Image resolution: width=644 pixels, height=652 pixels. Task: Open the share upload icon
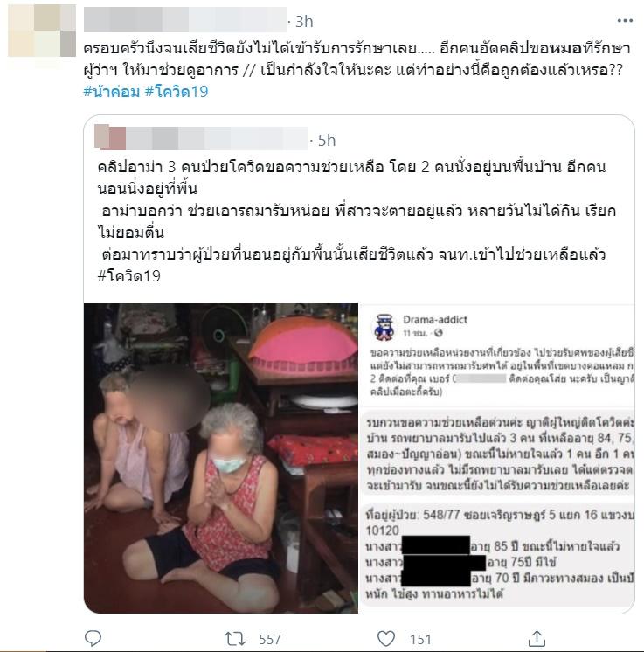click(537, 638)
